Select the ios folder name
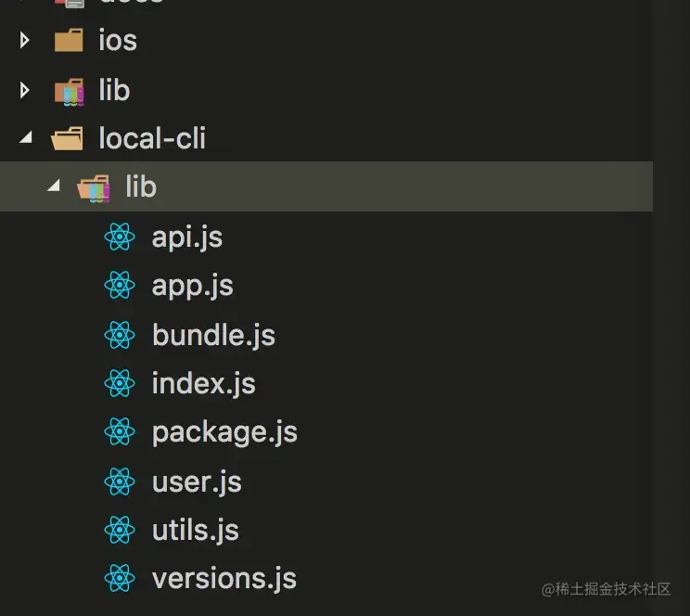Screen dimensions: 690x616 pyautogui.click(x=118, y=40)
